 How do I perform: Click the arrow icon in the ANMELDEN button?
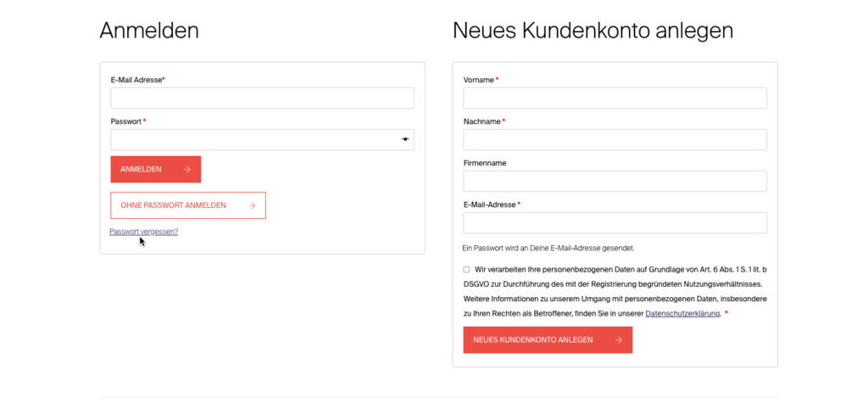pos(186,170)
